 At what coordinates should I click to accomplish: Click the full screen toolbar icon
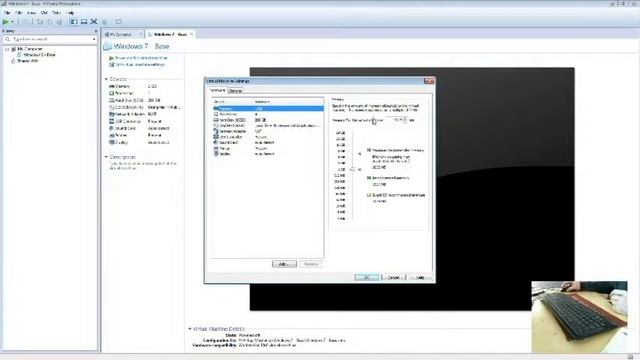click(x=94, y=22)
